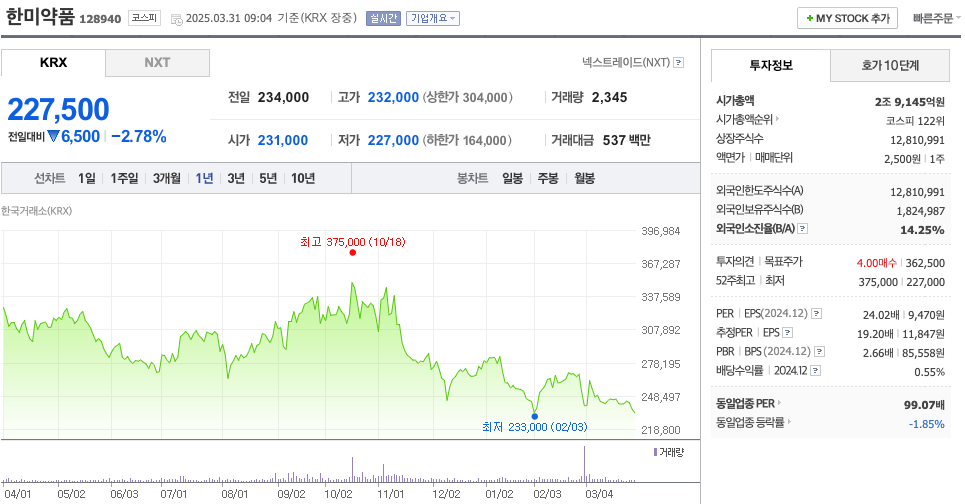Image resolution: width=965 pixels, height=504 pixels.
Task: Click stock code 128940
Action: coord(100,19)
